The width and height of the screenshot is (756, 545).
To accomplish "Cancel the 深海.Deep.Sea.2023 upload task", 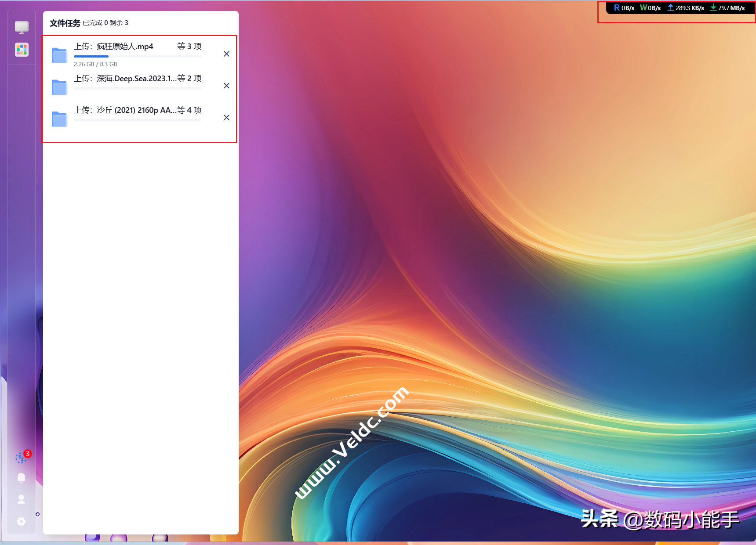I will pyautogui.click(x=226, y=86).
